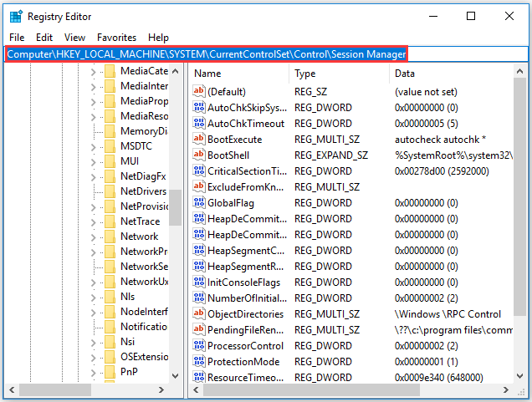Select the MemoryDi tree item
Viewport: 532px width, 402px height.
coord(144,131)
